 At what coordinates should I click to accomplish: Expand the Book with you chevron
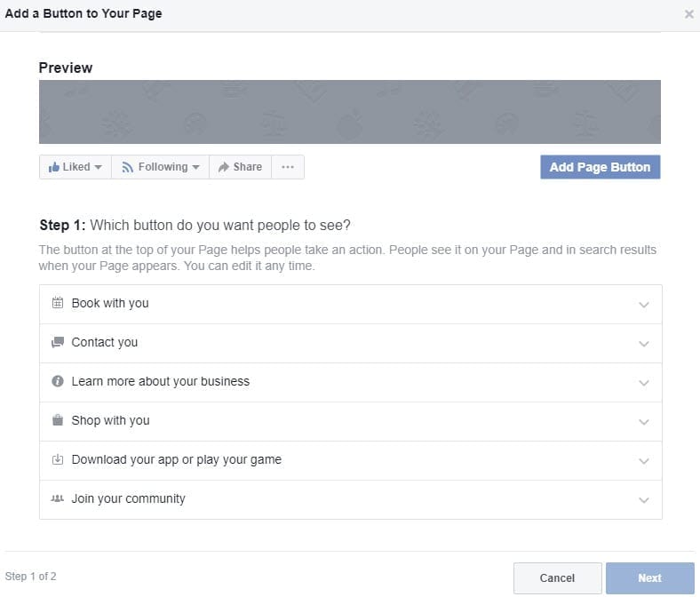pos(644,305)
